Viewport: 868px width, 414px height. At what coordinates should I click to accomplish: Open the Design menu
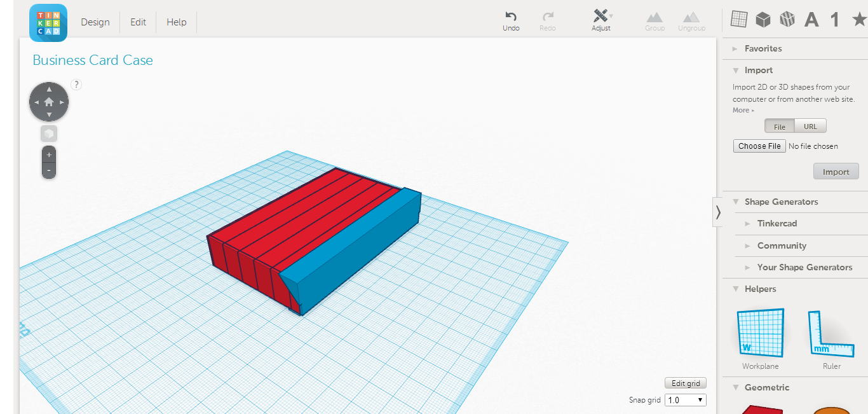click(x=95, y=22)
